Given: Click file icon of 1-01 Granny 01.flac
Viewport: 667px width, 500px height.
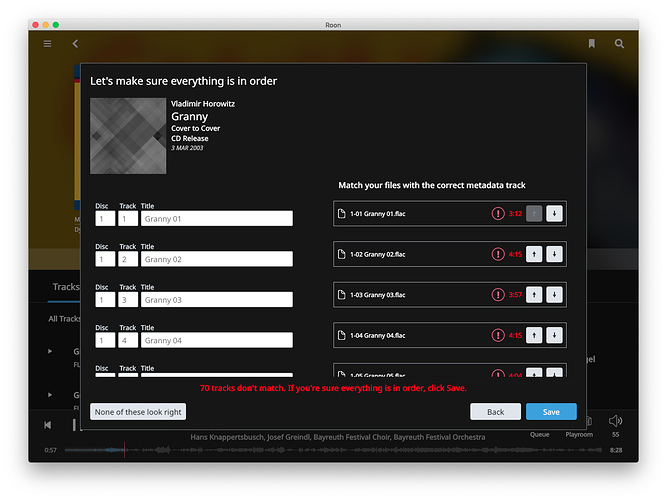Looking at the screenshot, I should coord(342,214).
